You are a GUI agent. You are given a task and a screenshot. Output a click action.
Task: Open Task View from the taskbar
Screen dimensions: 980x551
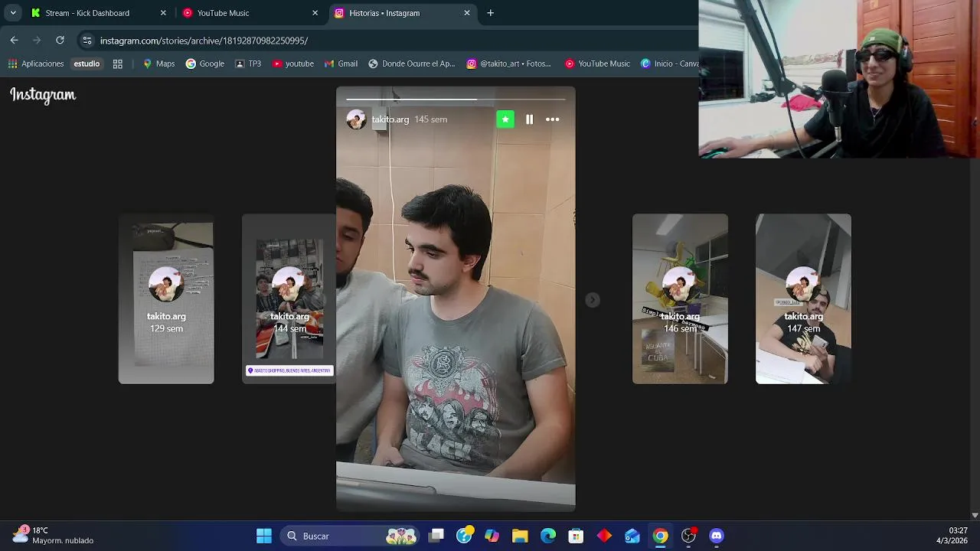point(436,536)
